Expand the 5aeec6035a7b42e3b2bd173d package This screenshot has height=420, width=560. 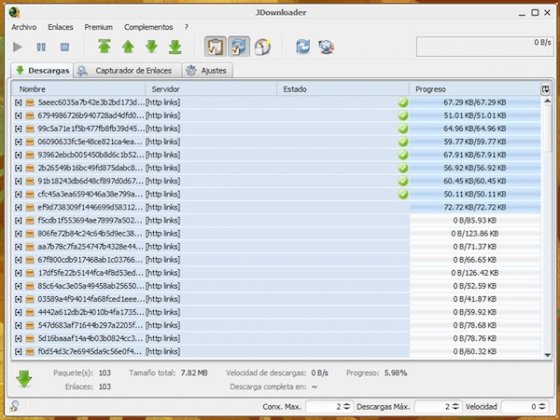(x=18, y=102)
